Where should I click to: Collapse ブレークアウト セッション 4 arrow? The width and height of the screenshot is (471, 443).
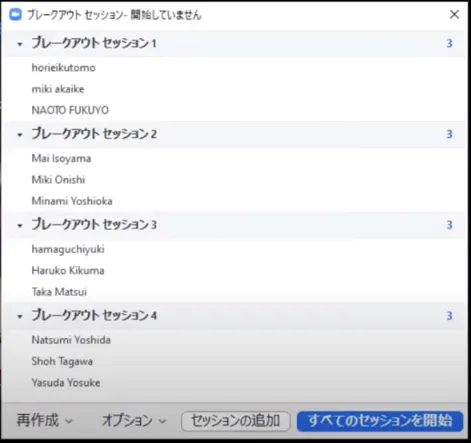click(20, 317)
